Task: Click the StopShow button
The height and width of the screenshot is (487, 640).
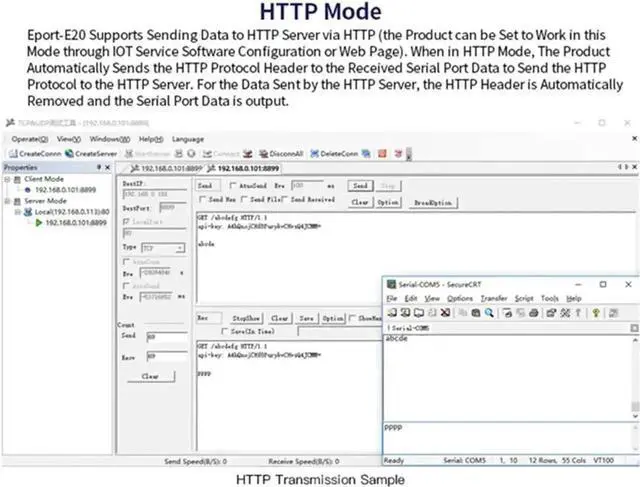Action: click(246, 318)
